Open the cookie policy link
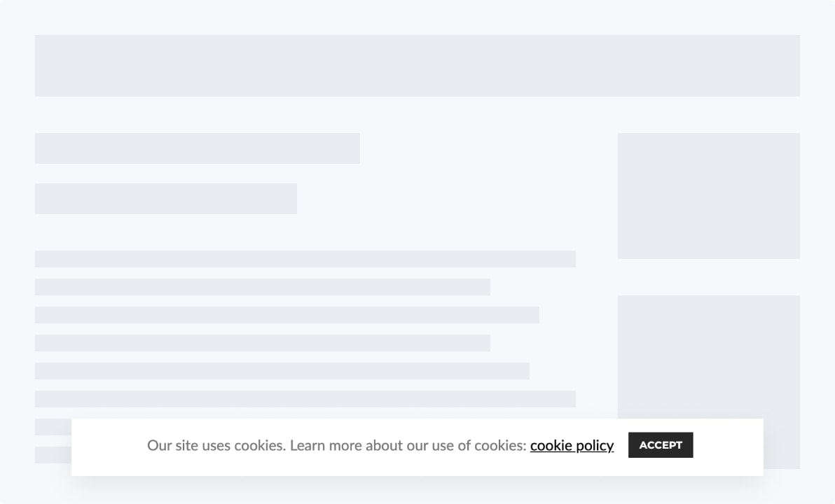This screenshot has height=504, width=835. [x=572, y=446]
